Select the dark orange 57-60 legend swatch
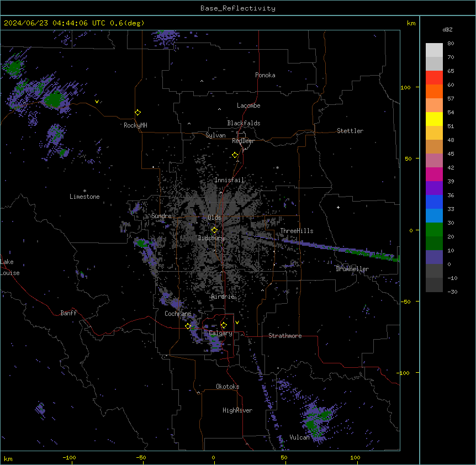 click(x=434, y=91)
